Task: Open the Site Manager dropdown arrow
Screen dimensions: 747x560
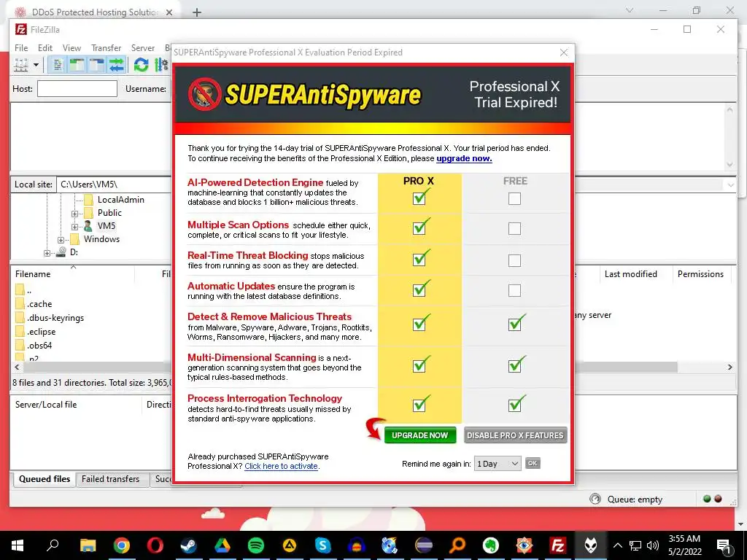Action: pyautogui.click(x=36, y=65)
